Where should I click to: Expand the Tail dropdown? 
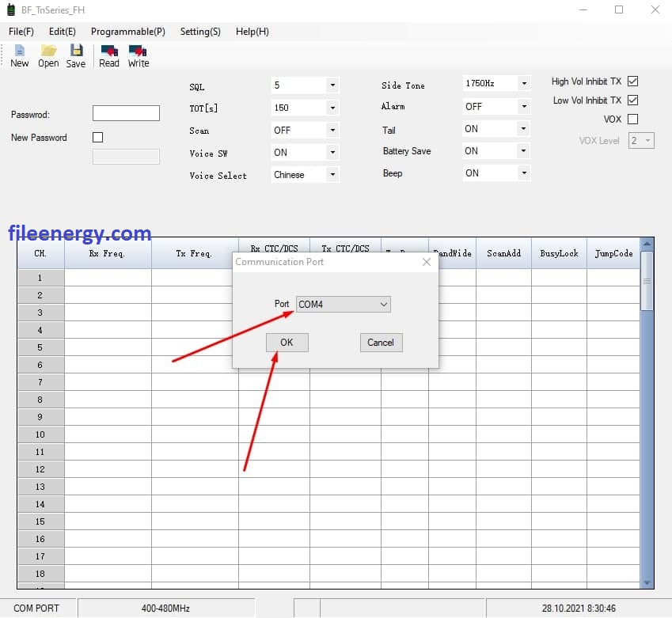point(524,128)
